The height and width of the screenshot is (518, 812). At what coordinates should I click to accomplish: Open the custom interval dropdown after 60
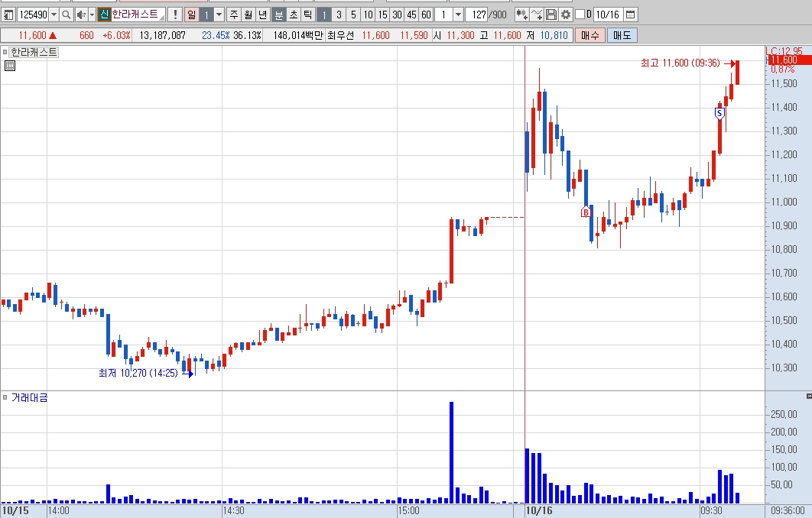[x=458, y=15]
